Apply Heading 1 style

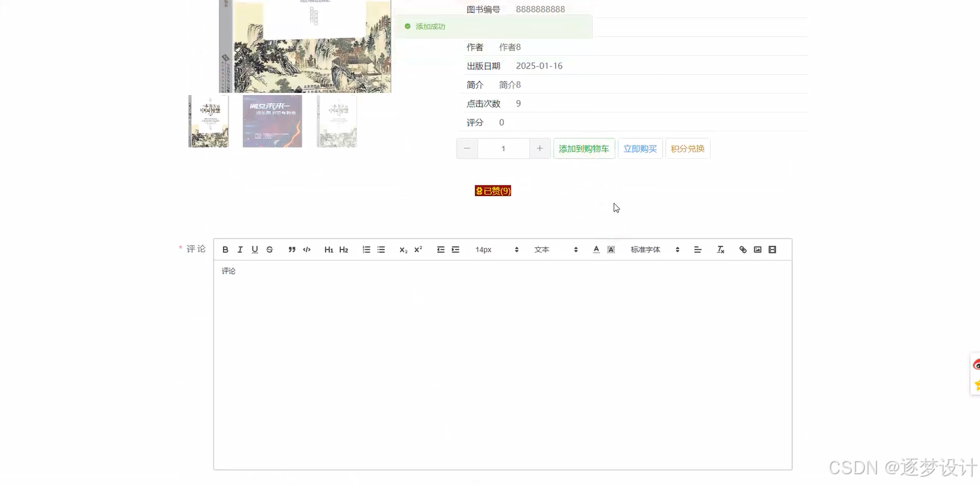[329, 249]
